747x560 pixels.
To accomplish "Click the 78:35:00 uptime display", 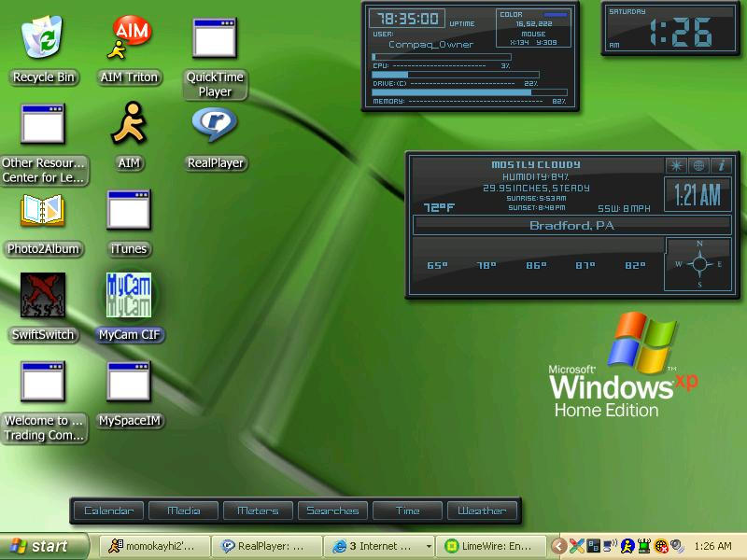I will pyautogui.click(x=407, y=19).
